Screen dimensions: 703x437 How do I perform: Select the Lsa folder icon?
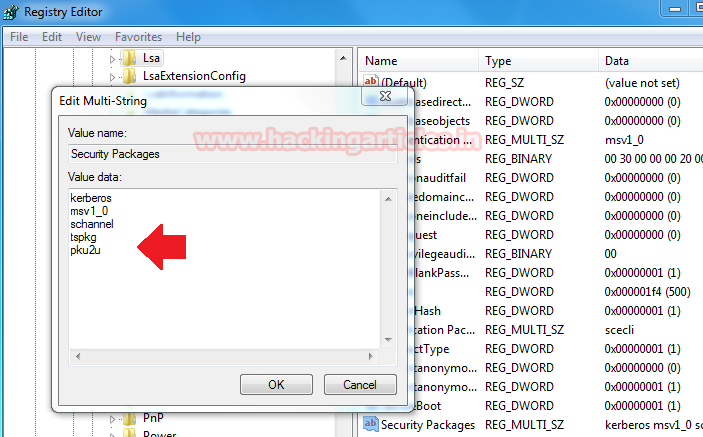coord(129,58)
